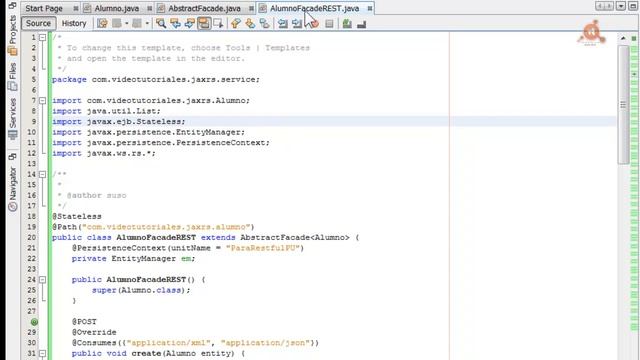Open the Services side panel
The height and width of the screenshot is (360, 640).
point(13,118)
